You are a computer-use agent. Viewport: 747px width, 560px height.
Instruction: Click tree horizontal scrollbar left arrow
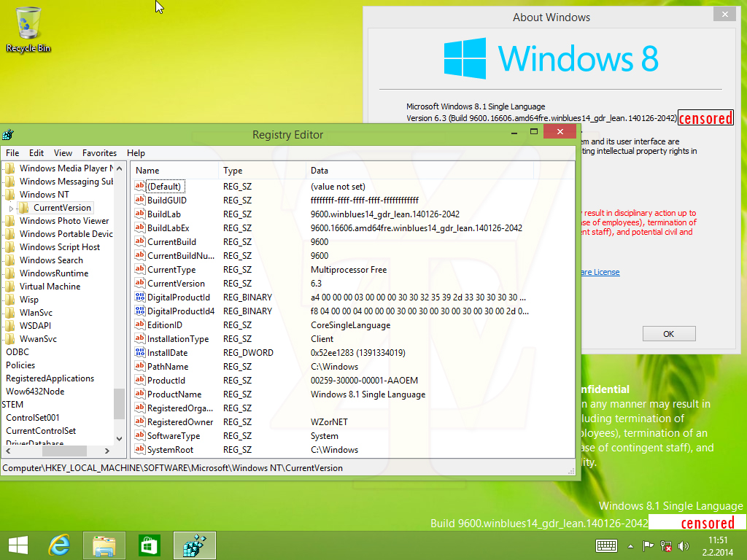[8, 451]
